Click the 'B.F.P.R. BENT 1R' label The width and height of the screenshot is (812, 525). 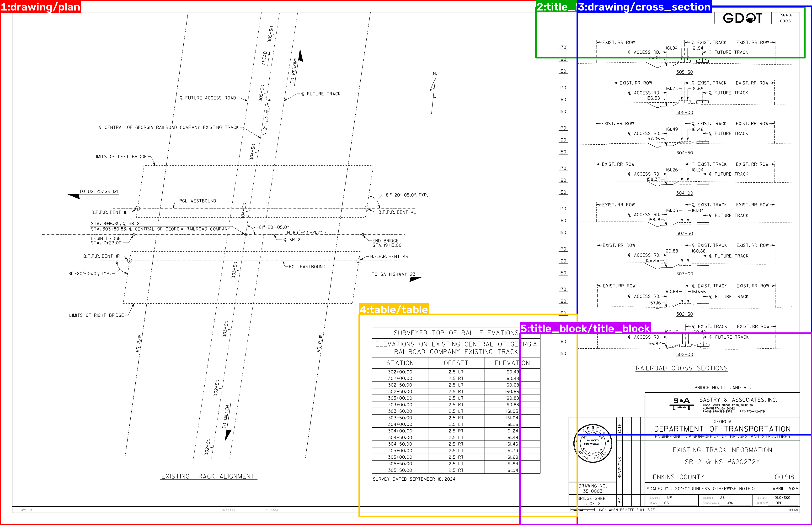coord(101,256)
